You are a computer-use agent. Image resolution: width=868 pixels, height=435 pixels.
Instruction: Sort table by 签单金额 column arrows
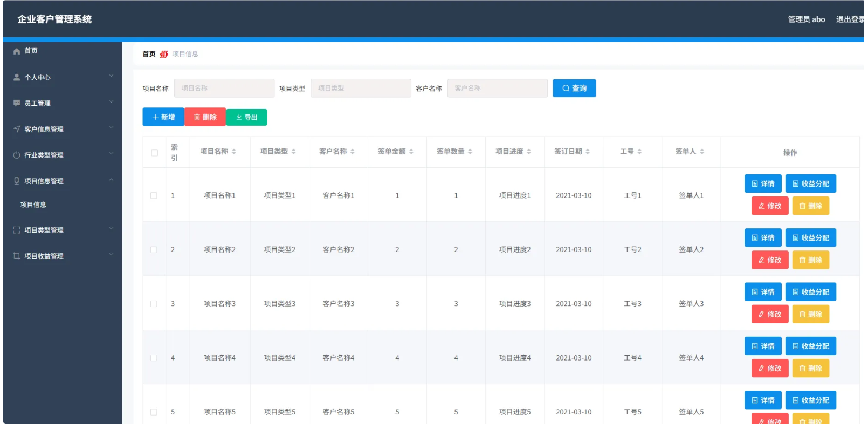pos(411,152)
